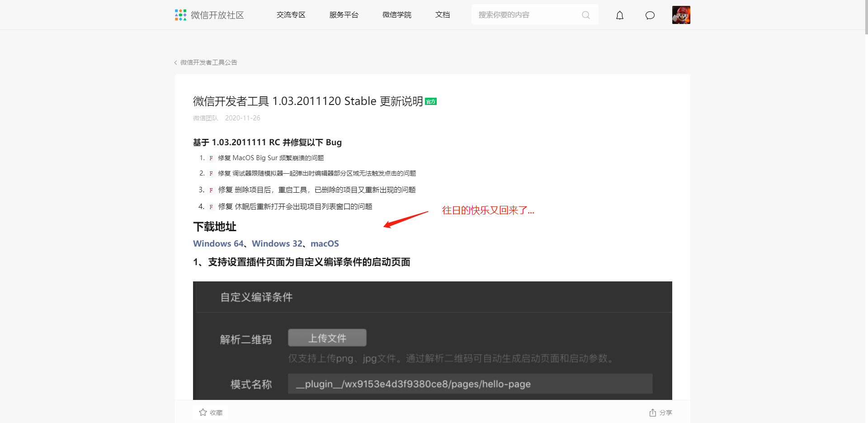Focus the 搜索你要的内容 search field
The width and height of the screenshot is (868, 423).
(535, 15)
